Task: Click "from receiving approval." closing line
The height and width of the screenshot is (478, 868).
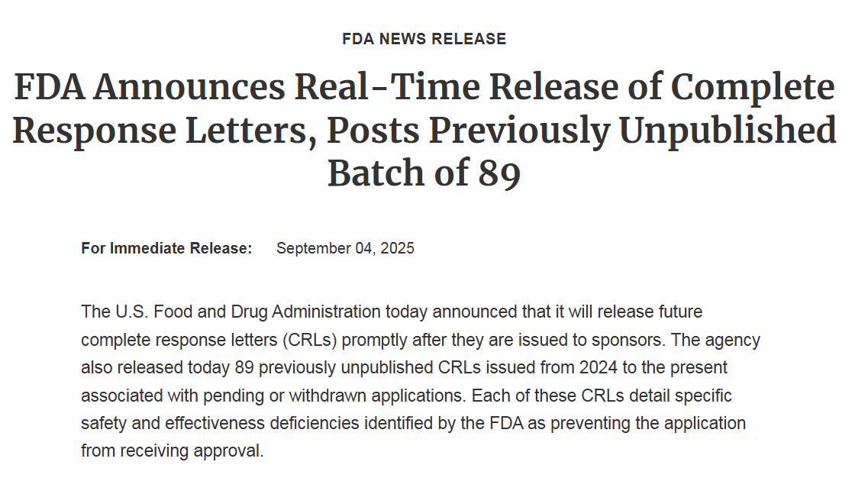Action: click(172, 451)
